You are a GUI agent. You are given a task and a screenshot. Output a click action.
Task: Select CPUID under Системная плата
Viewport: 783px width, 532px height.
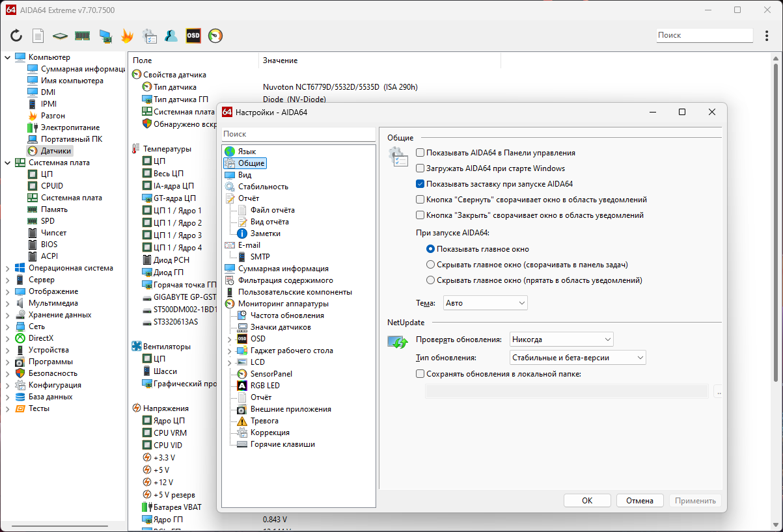[x=52, y=186]
